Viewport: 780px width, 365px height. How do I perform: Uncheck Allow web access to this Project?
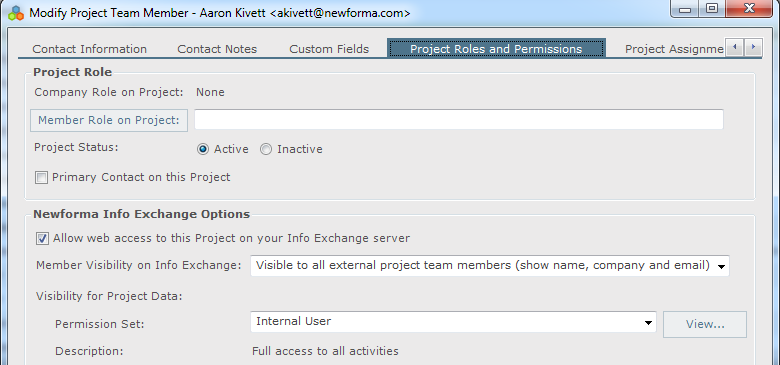click(42, 239)
